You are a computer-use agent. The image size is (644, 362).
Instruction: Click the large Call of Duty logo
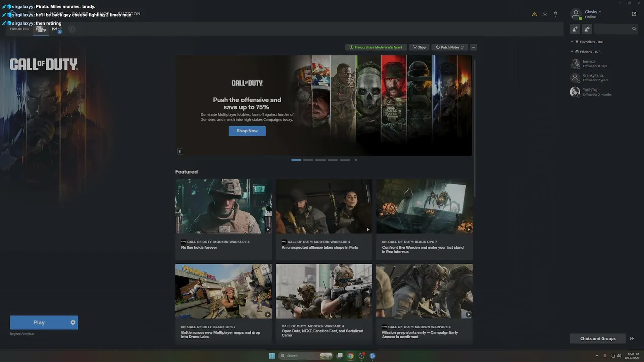[x=44, y=64]
